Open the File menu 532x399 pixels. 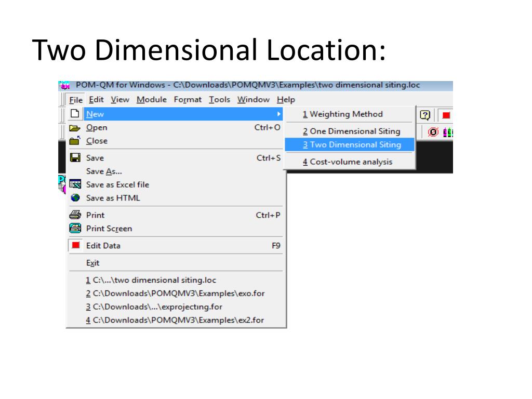[x=76, y=100]
